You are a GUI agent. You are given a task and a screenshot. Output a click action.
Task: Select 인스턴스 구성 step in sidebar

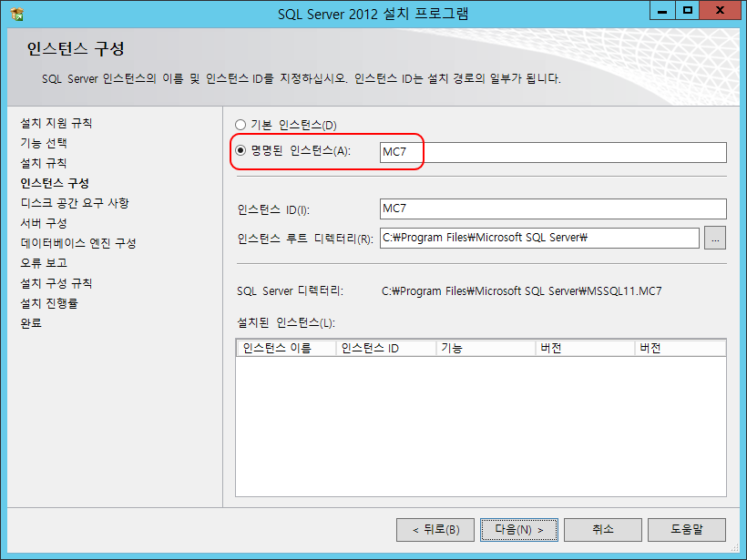coord(55,183)
